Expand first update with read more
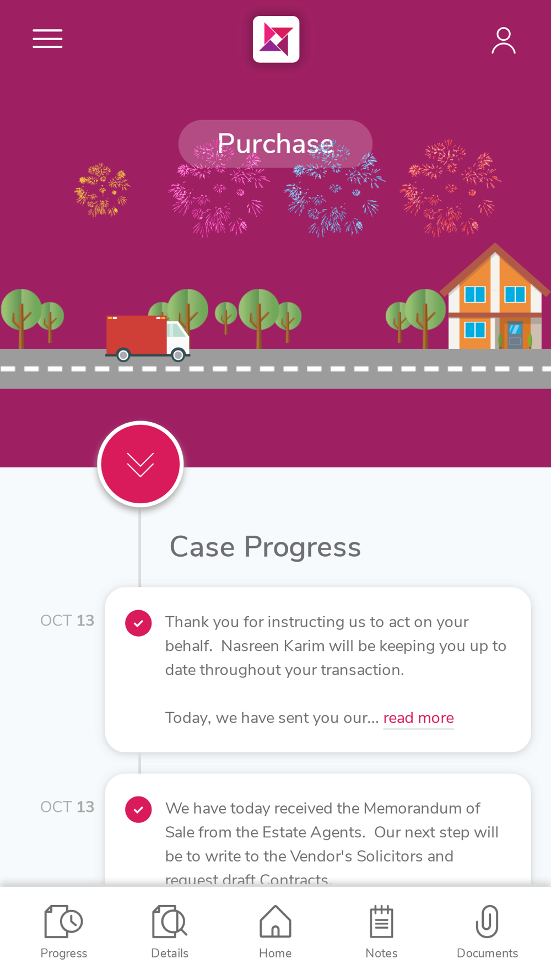The image size is (551, 980). pos(418,718)
